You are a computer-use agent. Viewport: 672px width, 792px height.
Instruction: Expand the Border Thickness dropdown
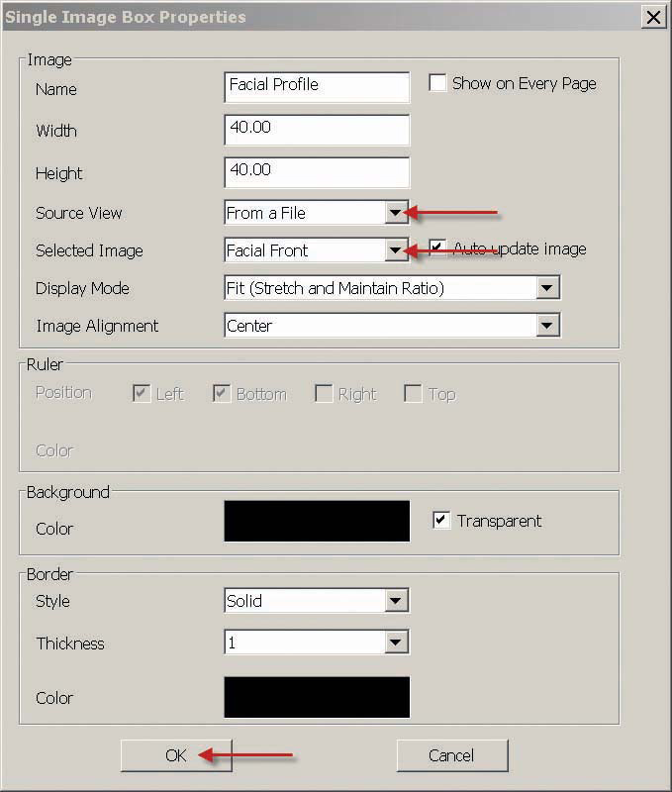(396, 643)
